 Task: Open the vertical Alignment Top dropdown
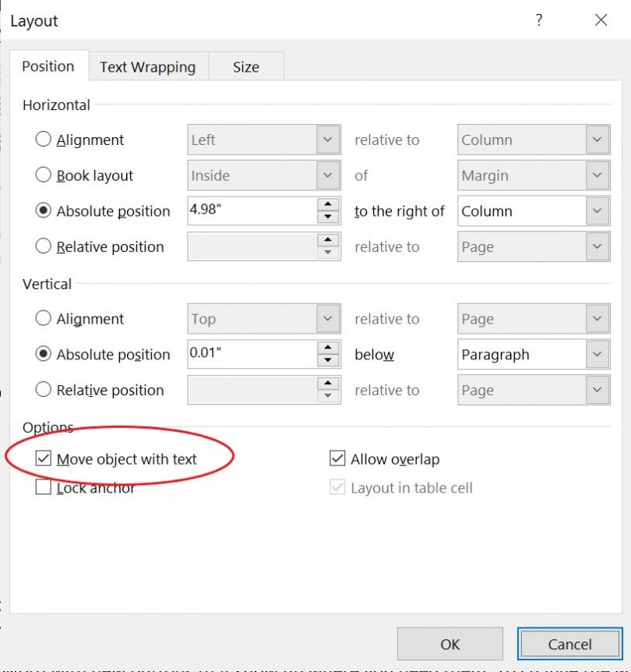[330, 318]
